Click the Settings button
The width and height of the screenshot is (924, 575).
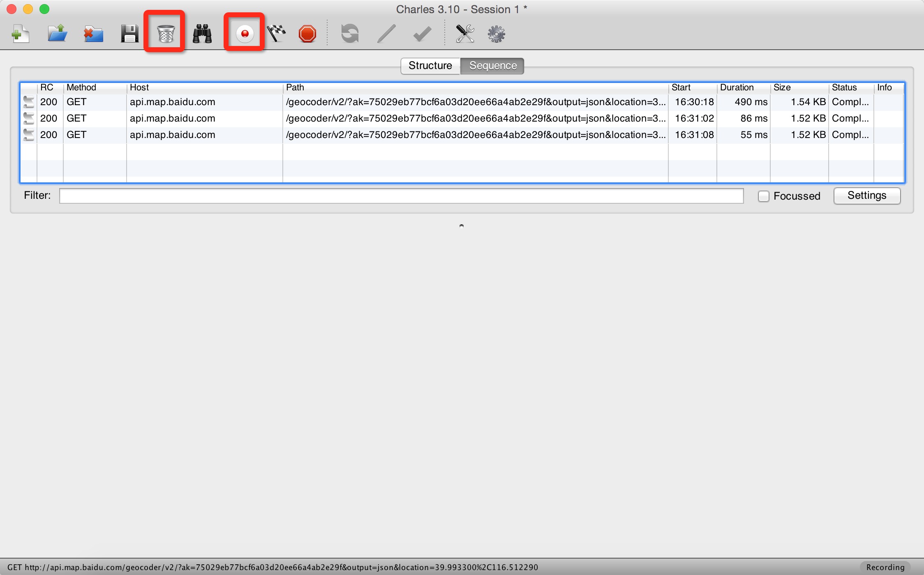866,195
